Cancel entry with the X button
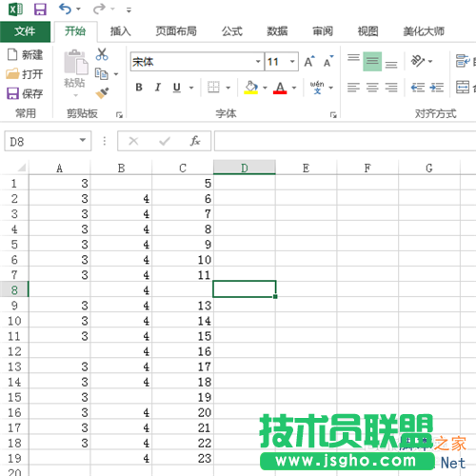The width and height of the screenshot is (476, 476). 133,141
